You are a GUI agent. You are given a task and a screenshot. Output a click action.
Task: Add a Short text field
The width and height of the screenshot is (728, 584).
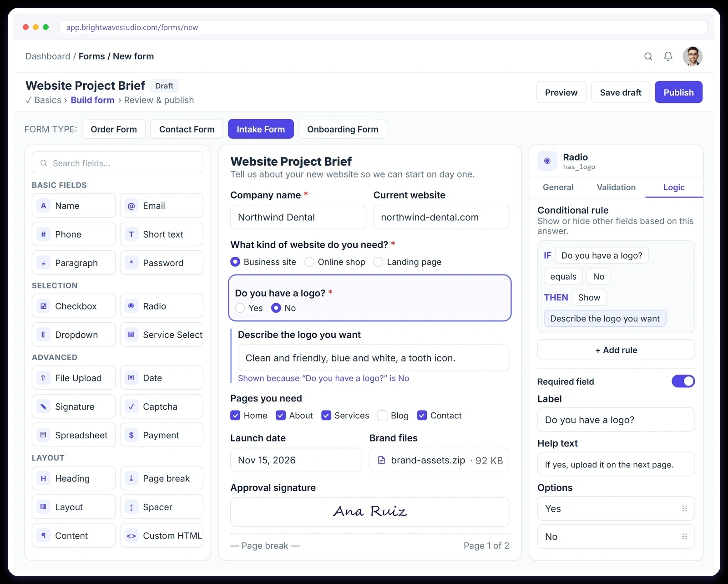[x=162, y=234]
